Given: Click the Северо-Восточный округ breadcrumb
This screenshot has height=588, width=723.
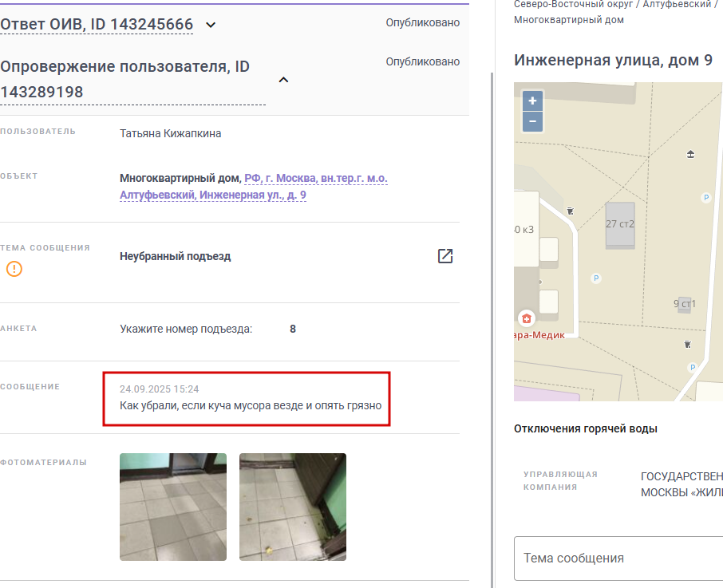Looking at the screenshot, I should point(574,5).
